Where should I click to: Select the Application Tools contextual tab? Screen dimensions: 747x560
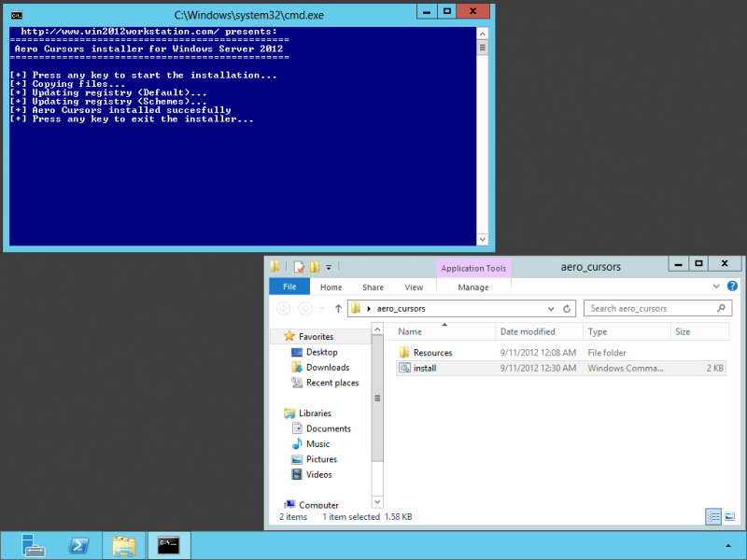[473, 268]
